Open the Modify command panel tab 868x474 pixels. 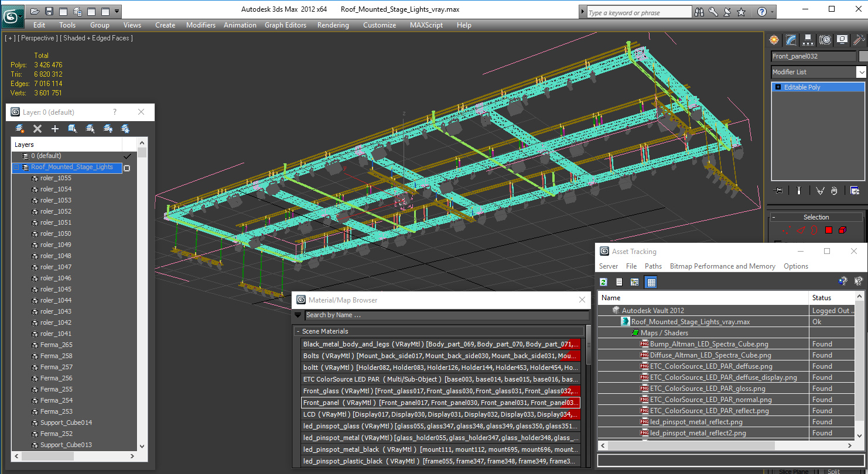tap(791, 40)
